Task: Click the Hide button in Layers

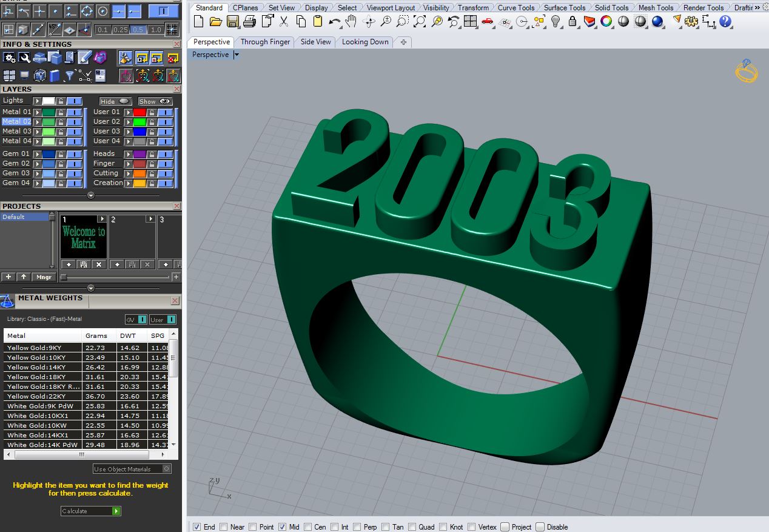Action: tap(115, 101)
